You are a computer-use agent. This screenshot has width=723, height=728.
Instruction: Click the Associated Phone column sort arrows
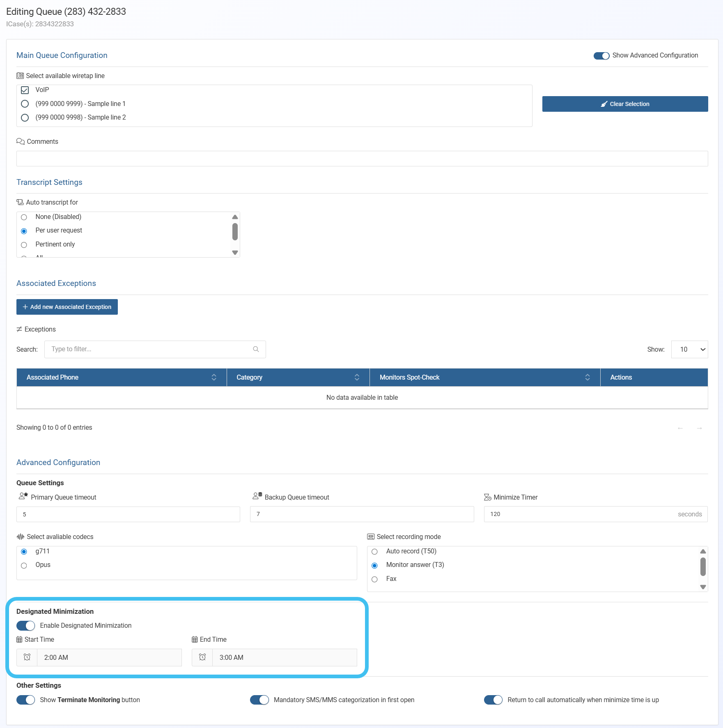[214, 377]
